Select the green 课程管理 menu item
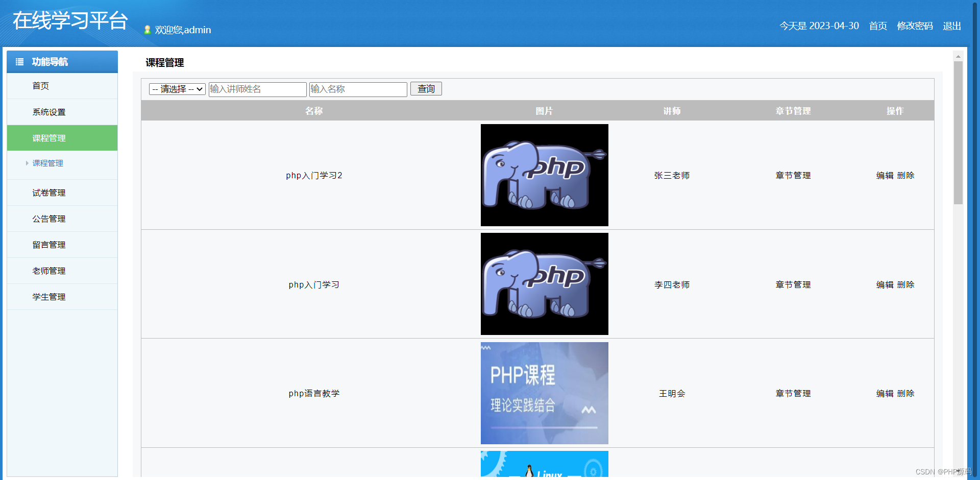 click(x=62, y=138)
